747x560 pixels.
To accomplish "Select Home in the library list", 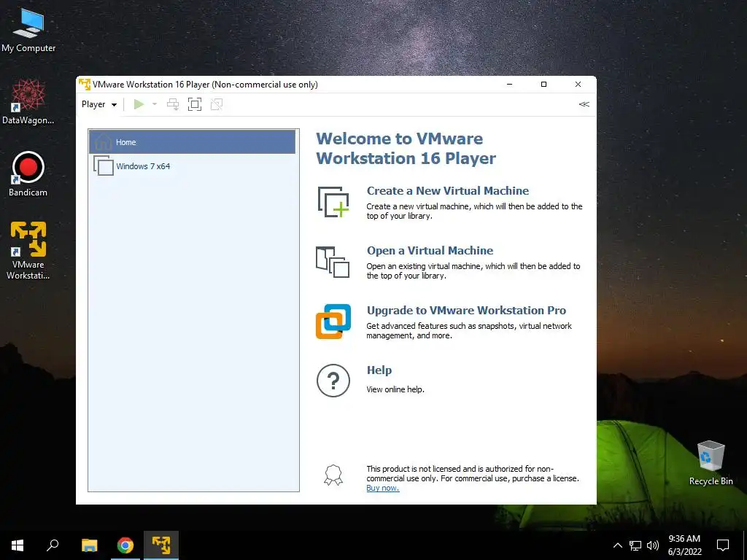I will (192, 142).
